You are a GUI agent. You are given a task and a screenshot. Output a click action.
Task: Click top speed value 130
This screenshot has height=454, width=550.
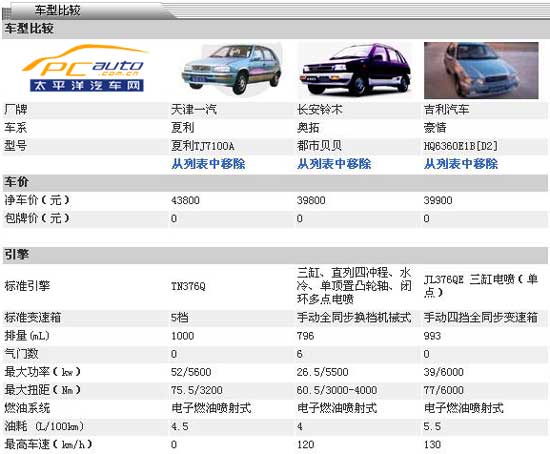click(432, 445)
